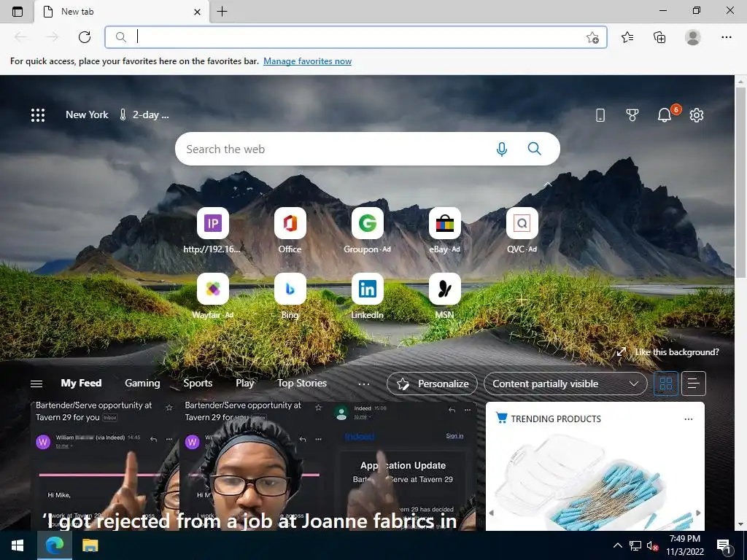The width and height of the screenshot is (747, 560).
Task: Select the Sports tab
Action: tap(198, 383)
